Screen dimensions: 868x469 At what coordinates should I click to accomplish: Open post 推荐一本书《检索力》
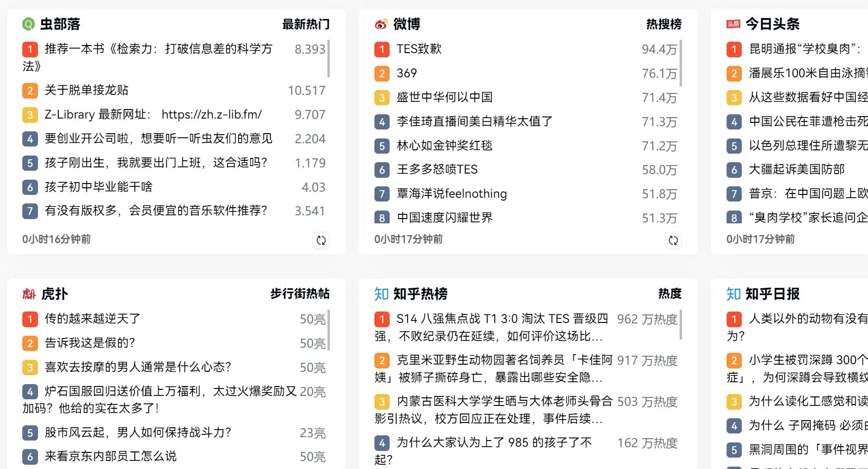(148, 57)
